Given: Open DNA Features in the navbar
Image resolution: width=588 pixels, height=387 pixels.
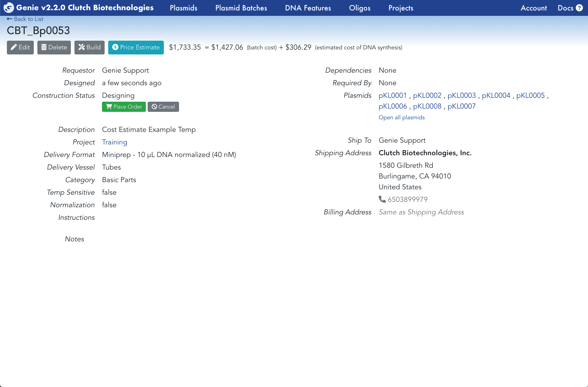Looking at the screenshot, I should click(308, 8).
